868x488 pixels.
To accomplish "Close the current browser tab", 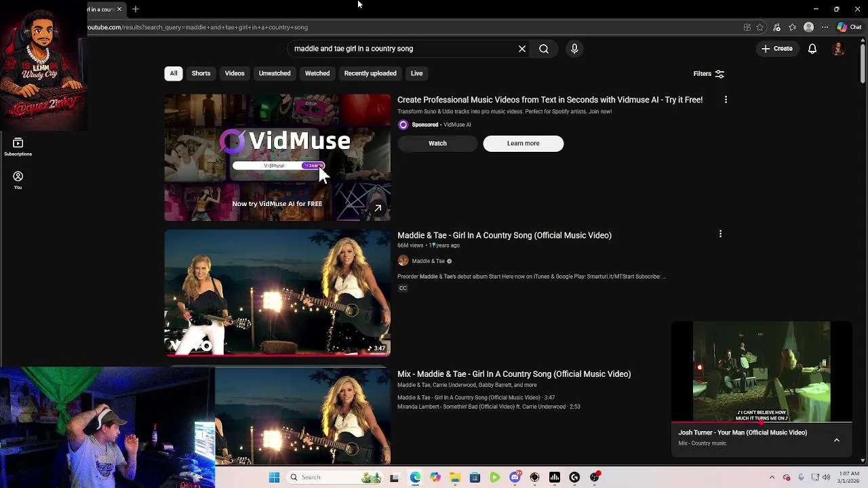I will [x=119, y=9].
